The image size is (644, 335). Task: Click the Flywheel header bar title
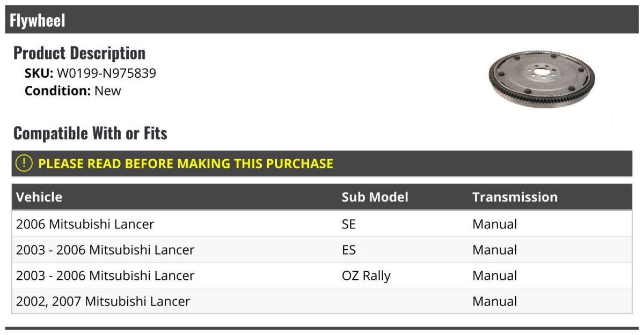click(x=38, y=20)
